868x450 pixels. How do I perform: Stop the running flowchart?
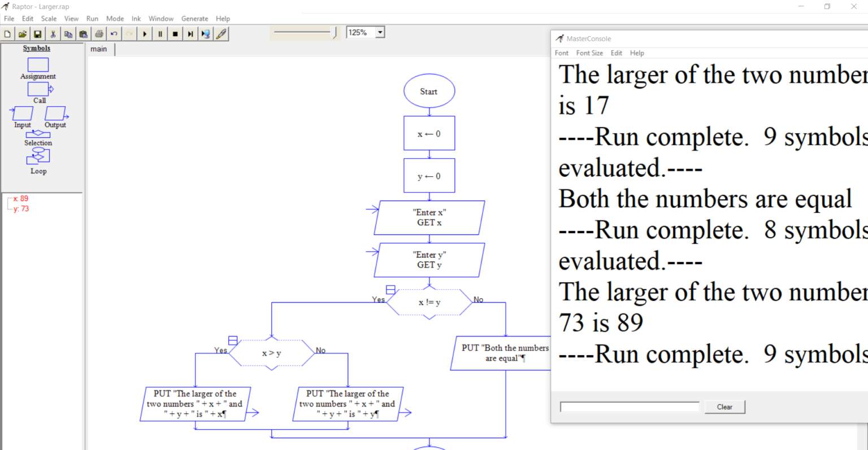(x=175, y=33)
